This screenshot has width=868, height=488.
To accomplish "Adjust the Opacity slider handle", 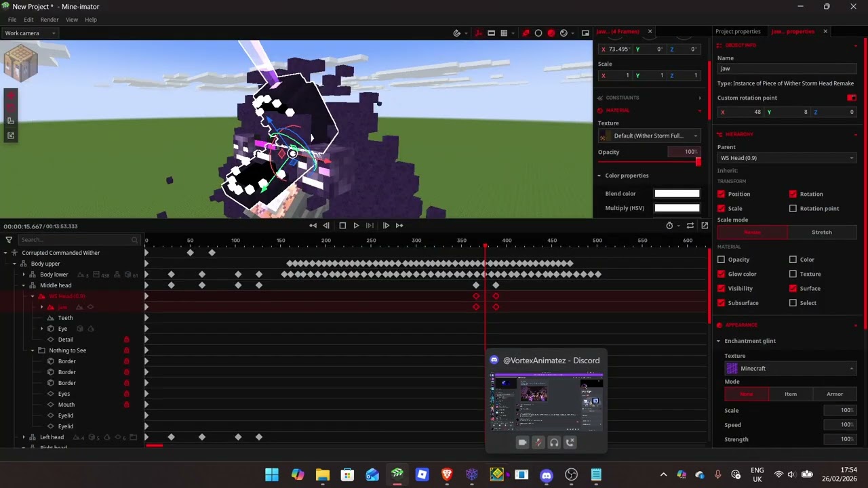I will pos(698,161).
